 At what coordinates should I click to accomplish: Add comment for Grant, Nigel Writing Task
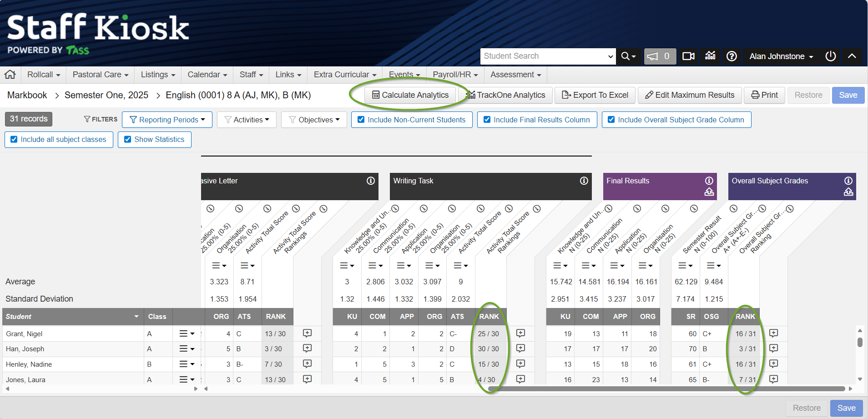(x=520, y=333)
